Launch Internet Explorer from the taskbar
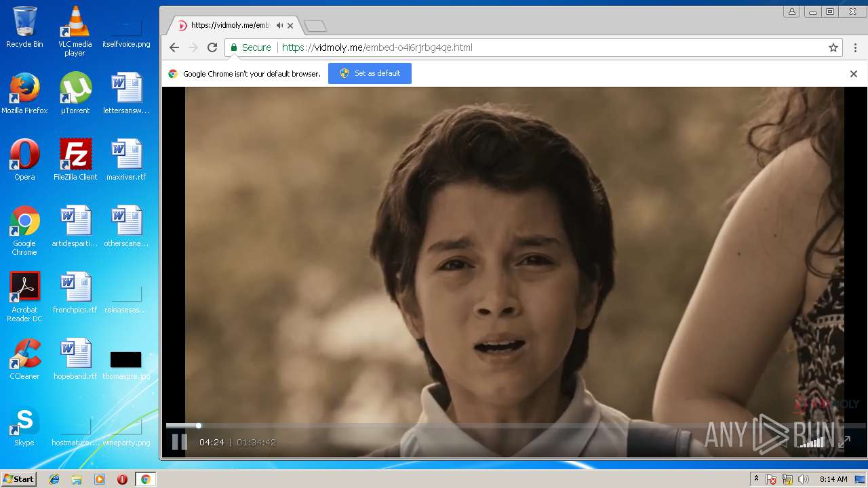Image resolution: width=868 pixels, height=488 pixels. click(x=54, y=479)
